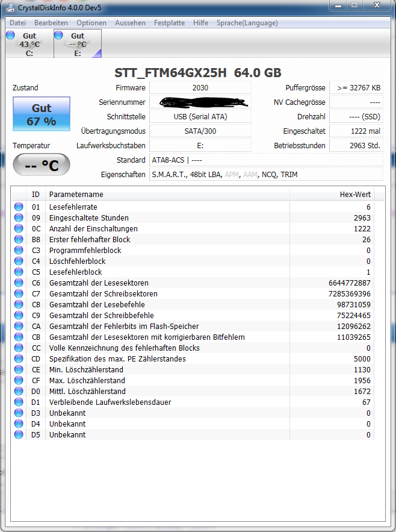The width and height of the screenshot is (396, 532).
Task: Click the Drehzahl value ---- (SSD)
Action: (356, 116)
